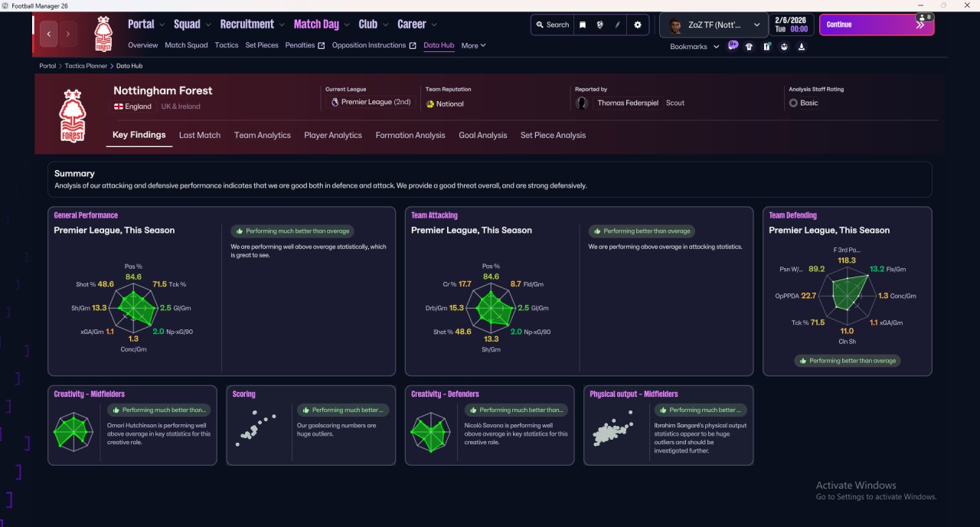Open the inbox icon with 9+ badge
This screenshot has width=980, height=527.
733,45
